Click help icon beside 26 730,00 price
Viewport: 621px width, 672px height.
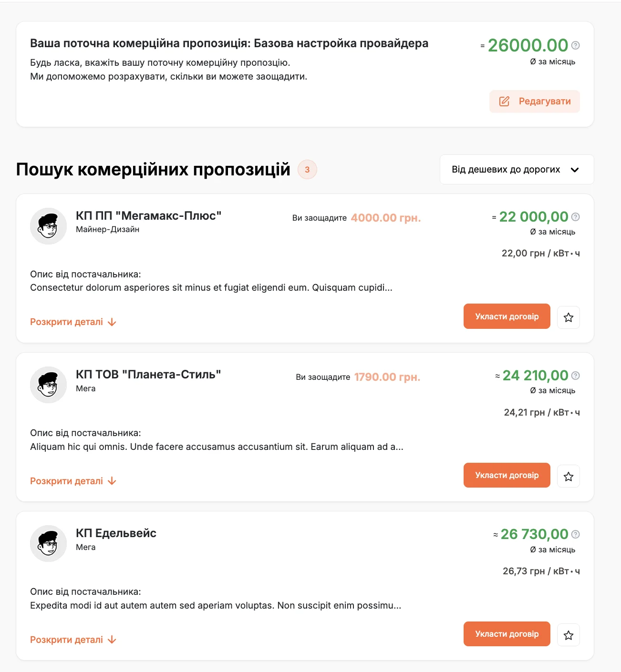576,534
